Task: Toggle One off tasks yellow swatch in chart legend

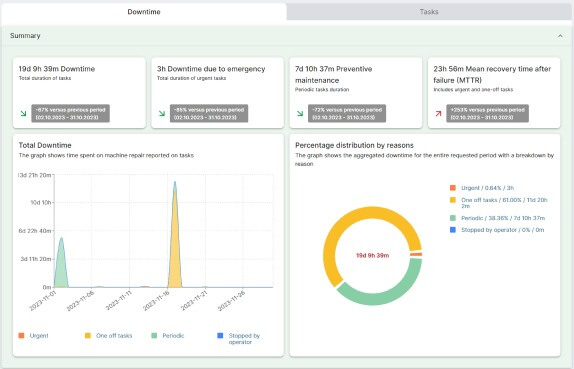Action: 88,335
